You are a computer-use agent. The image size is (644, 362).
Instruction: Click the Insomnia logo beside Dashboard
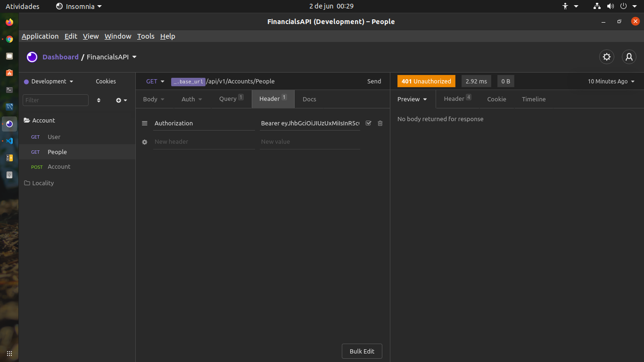pyautogui.click(x=32, y=57)
